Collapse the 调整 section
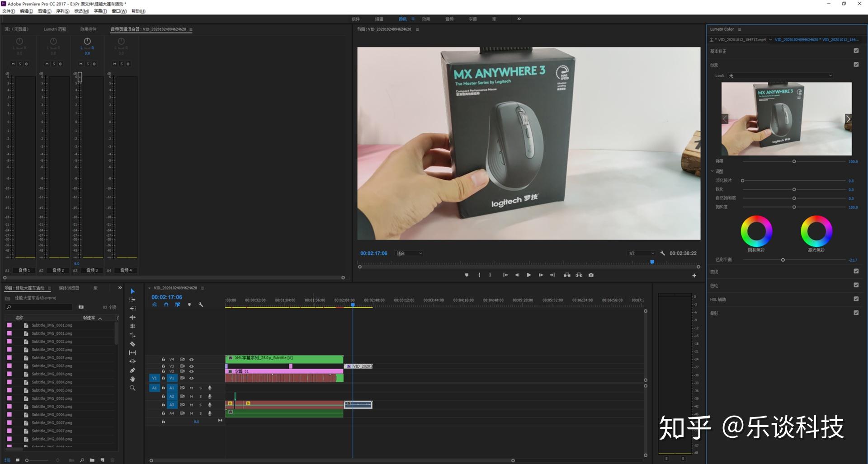This screenshot has height=464, width=868. tap(712, 171)
